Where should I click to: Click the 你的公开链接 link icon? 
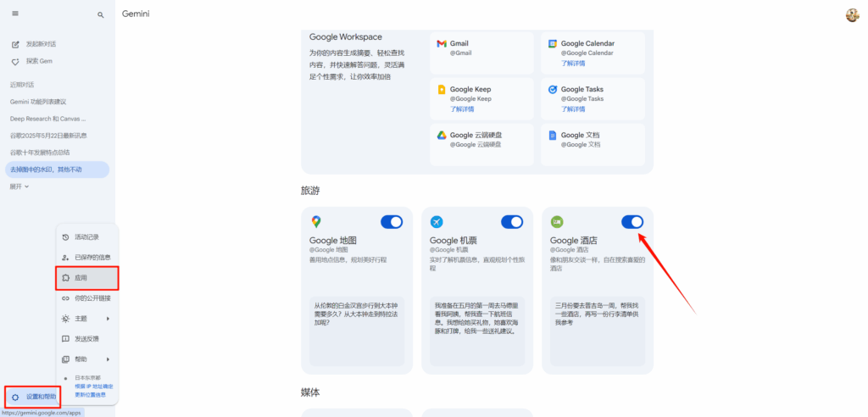pos(65,298)
